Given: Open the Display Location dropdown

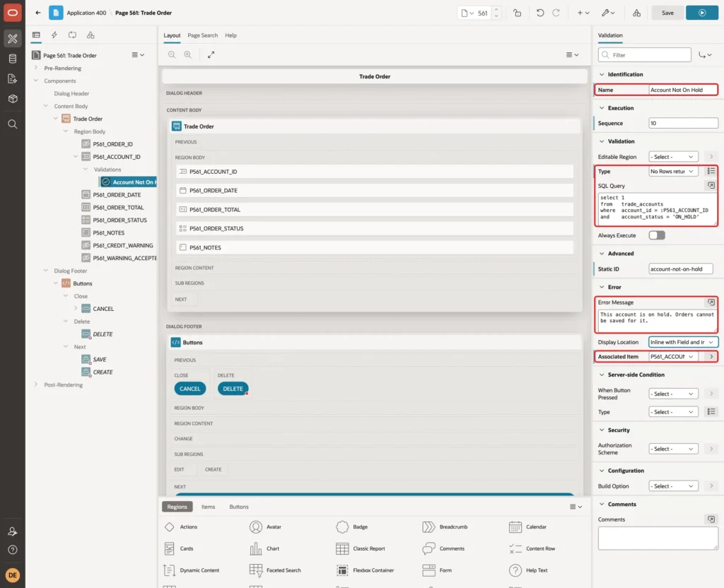Looking at the screenshot, I should click(x=683, y=342).
